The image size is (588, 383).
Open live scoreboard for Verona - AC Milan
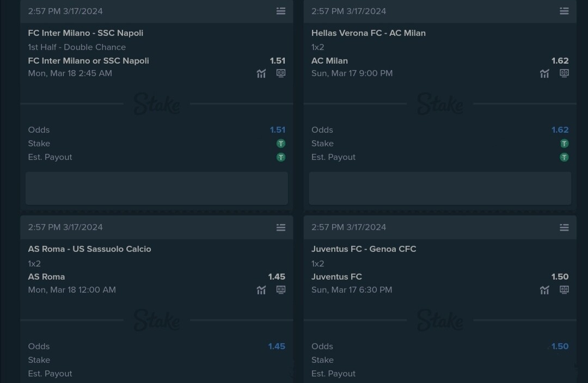tap(564, 73)
